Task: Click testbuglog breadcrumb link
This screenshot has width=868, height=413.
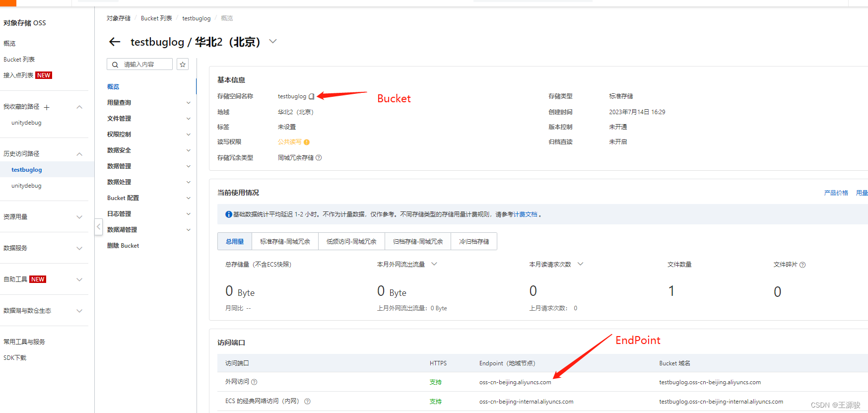Action: 197,18
